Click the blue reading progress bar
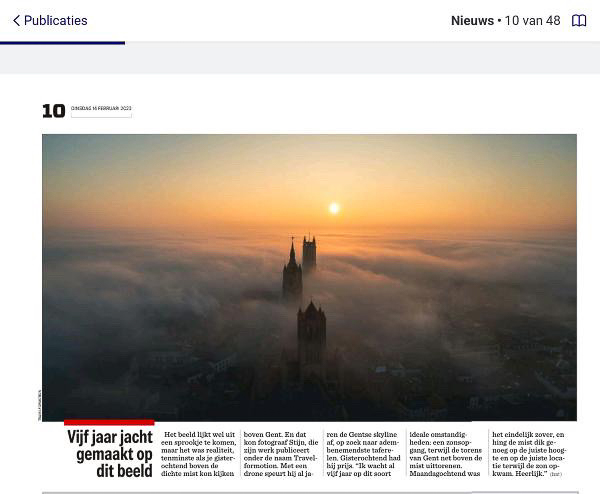 point(62,43)
